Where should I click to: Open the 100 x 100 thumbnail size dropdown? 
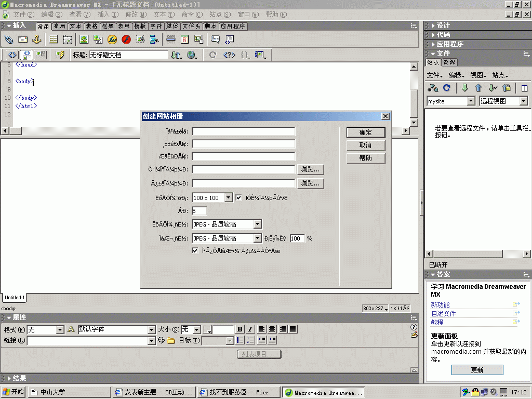[x=229, y=197]
